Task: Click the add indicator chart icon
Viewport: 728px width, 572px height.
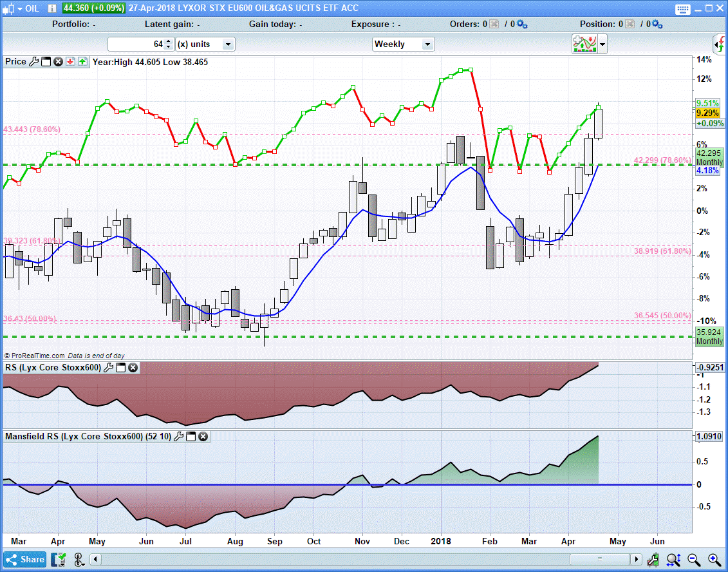Action: click(584, 44)
